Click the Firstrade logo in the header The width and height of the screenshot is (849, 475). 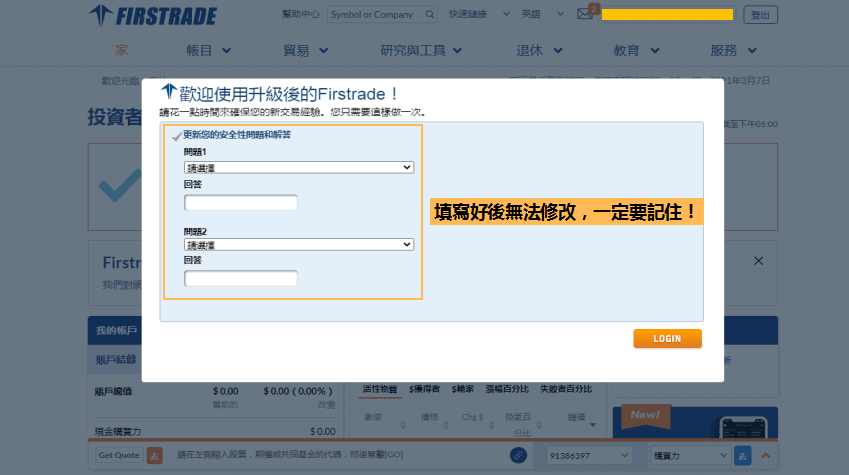coord(152,16)
